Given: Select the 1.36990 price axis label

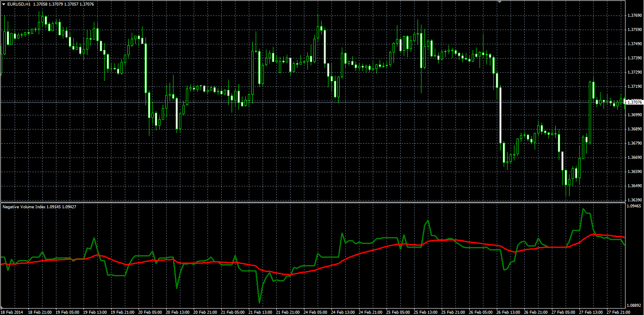Looking at the screenshot, I should (635, 115).
